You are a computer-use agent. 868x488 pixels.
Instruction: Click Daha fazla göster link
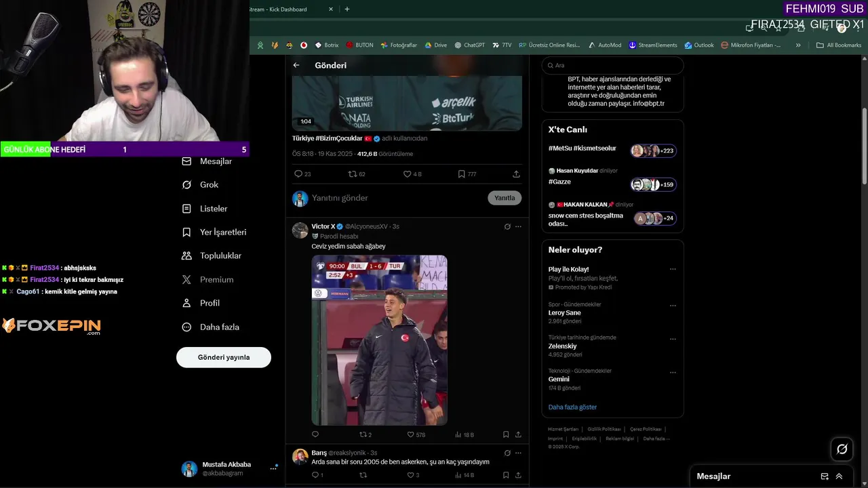pyautogui.click(x=572, y=407)
